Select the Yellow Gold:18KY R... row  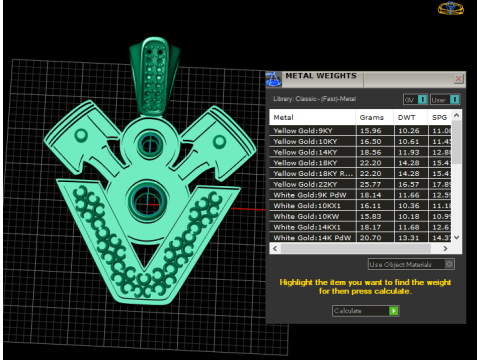click(360, 173)
